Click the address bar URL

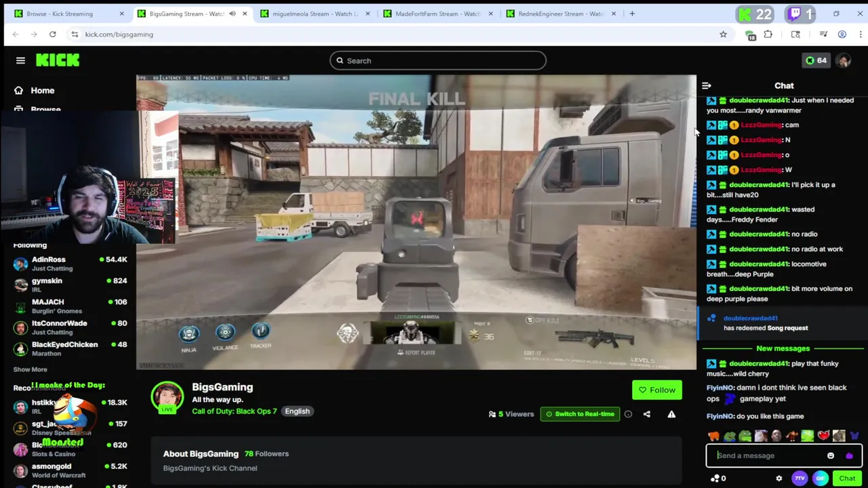(x=119, y=34)
